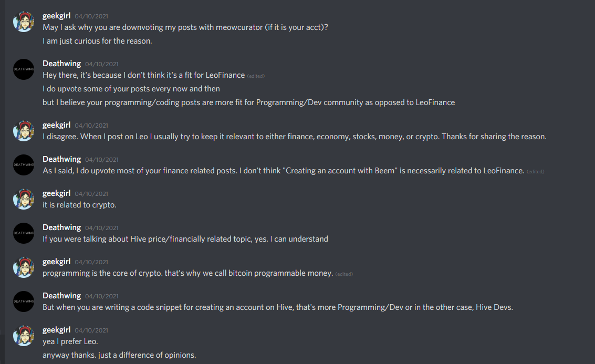This screenshot has width=595, height=364.
Task: Click the geekgirl username above "yea I prefer Leo"
Action: tap(57, 330)
